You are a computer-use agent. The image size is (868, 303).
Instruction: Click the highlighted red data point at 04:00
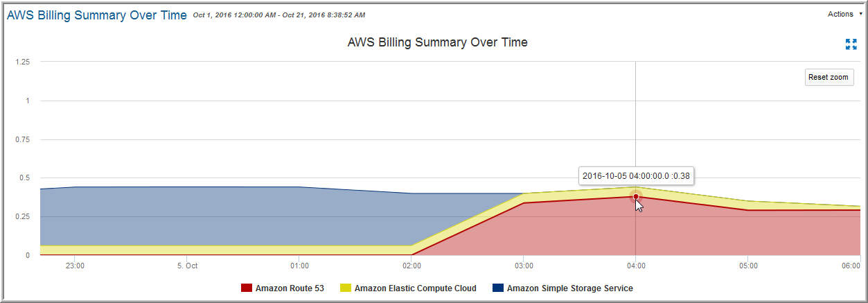coord(636,196)
